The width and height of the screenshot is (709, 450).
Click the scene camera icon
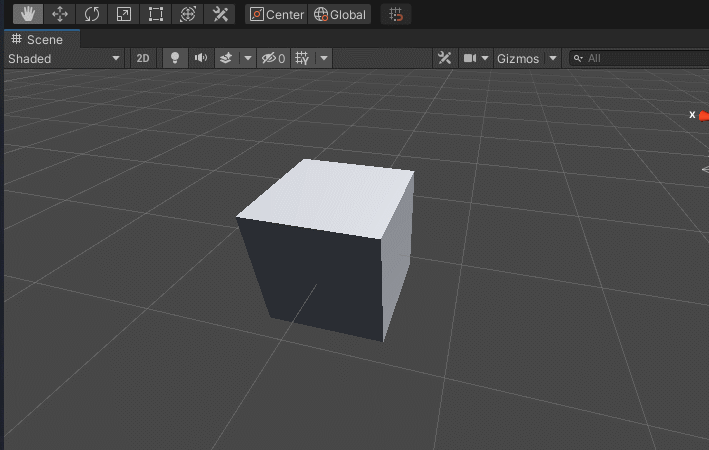tap(470, 58)
